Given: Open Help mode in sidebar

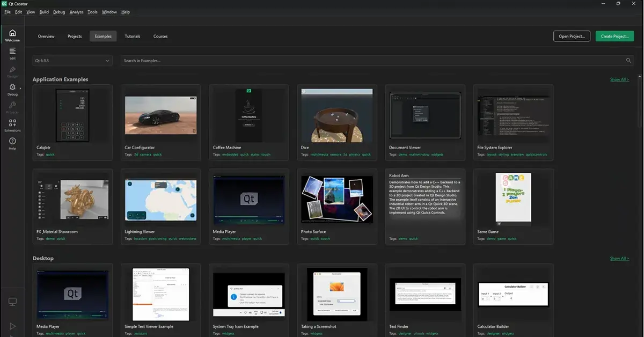Looking at the screenshot, I should point(12,143).
